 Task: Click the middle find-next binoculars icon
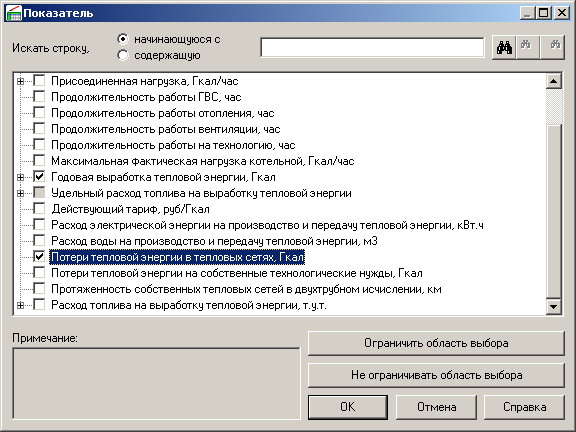pos(528,47)
